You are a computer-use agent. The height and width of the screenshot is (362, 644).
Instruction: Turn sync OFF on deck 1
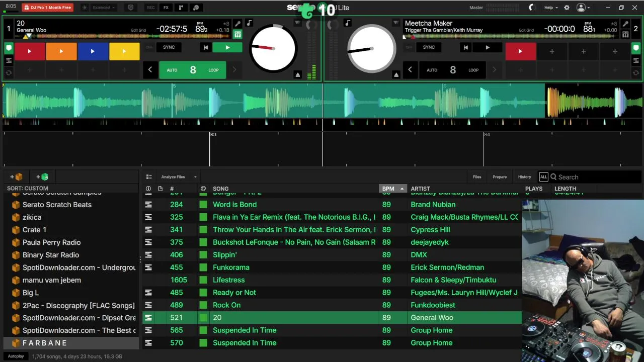(x=149, y=47)
